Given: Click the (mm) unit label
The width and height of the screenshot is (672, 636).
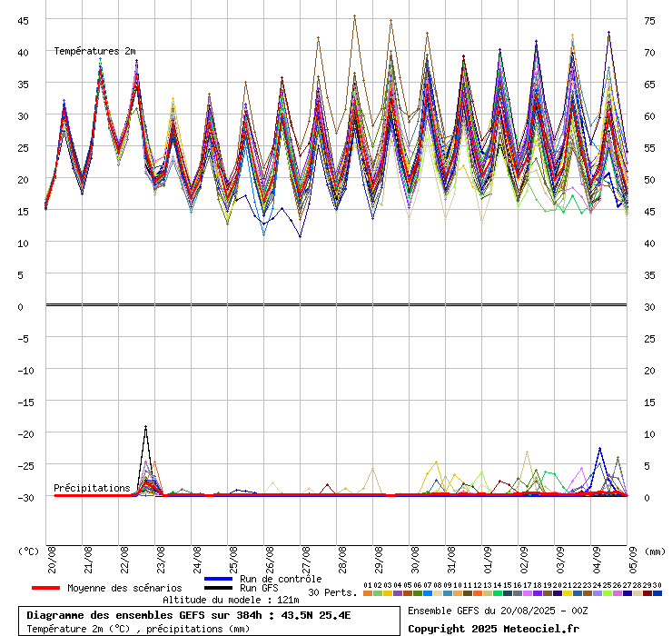Looking at the screenshot, I should click(x=656, y=552).
